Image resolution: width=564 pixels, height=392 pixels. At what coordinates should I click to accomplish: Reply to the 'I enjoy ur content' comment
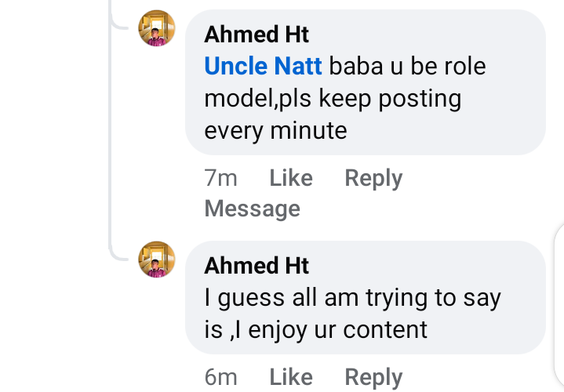click(x=373, y=378)
